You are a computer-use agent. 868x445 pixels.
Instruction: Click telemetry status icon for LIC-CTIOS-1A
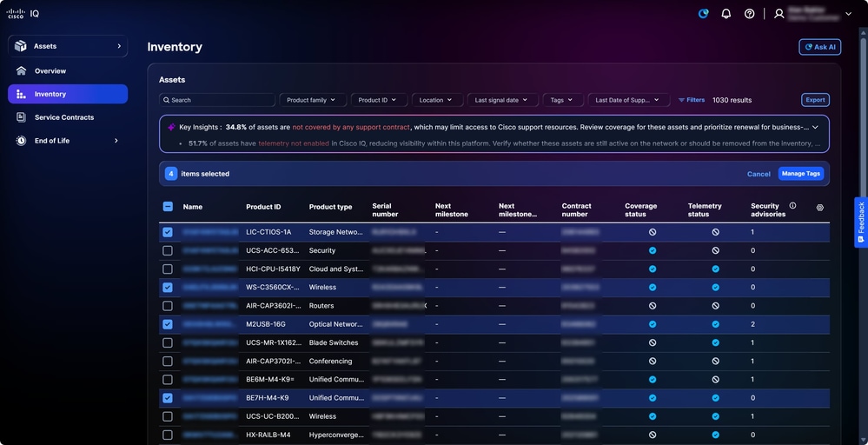pyautogui.click(x=715, y=232)
